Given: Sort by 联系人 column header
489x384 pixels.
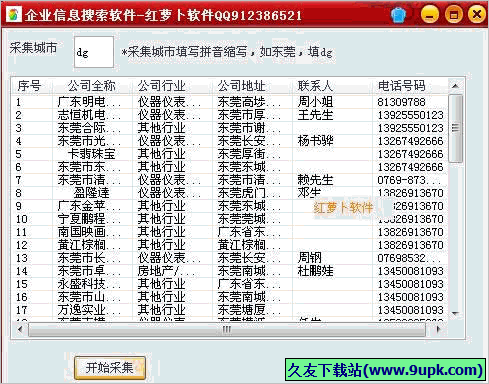Looking at the screenshot, I should [x=315, y=86].
